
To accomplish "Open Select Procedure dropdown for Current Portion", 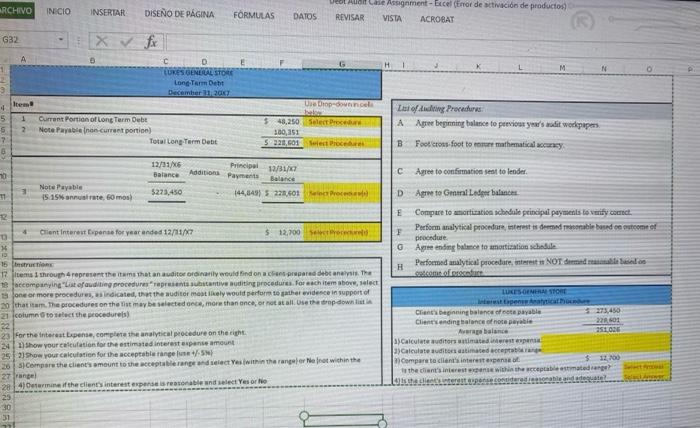I will [342, 122].
